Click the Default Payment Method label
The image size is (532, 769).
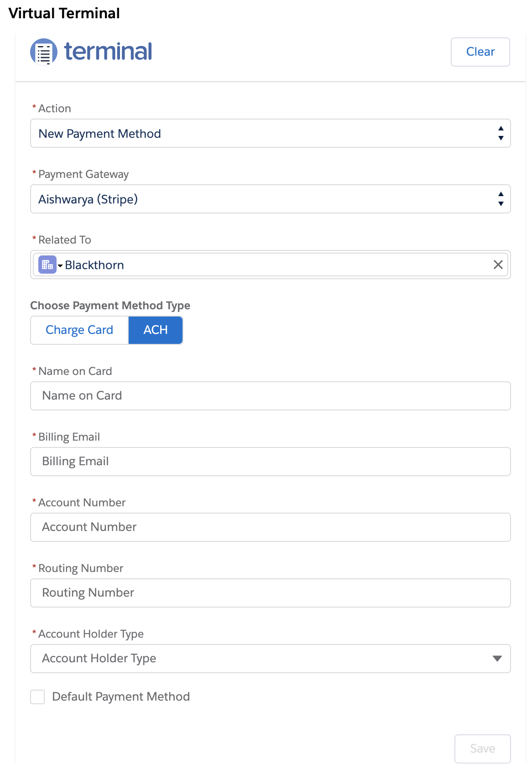coord(121,696)
